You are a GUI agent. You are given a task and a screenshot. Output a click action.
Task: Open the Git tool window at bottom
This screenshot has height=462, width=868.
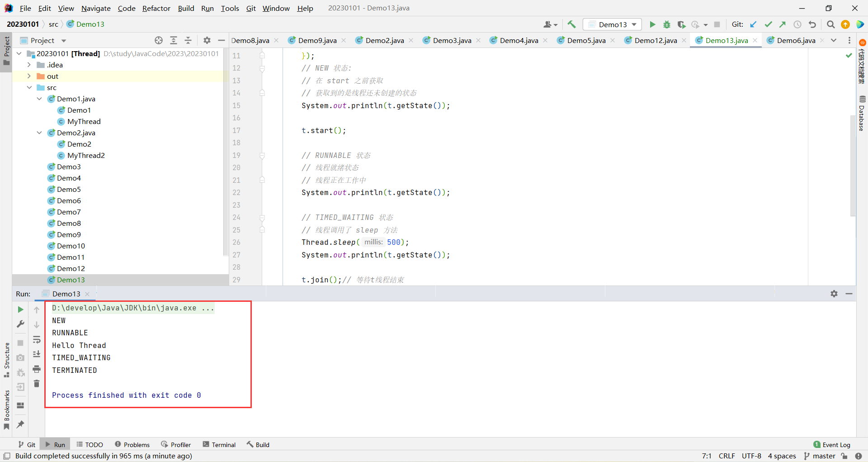coord(27,445)
